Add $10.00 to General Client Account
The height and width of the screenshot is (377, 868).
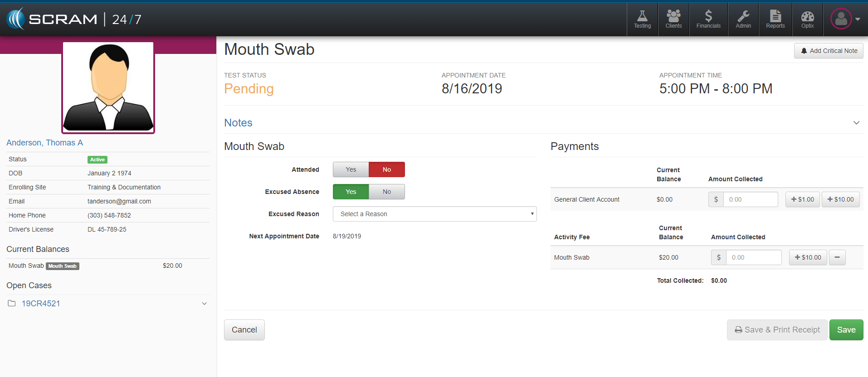point(840,199)
